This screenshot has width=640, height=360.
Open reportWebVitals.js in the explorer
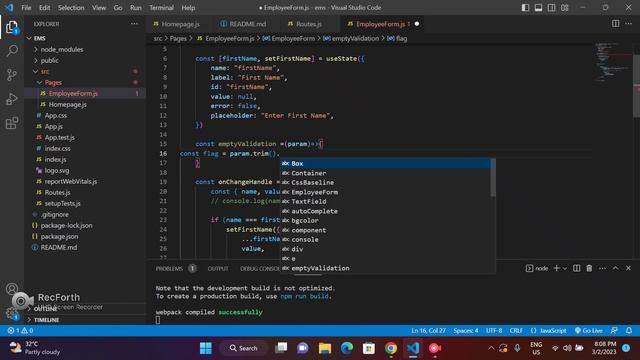coord(71,181)
